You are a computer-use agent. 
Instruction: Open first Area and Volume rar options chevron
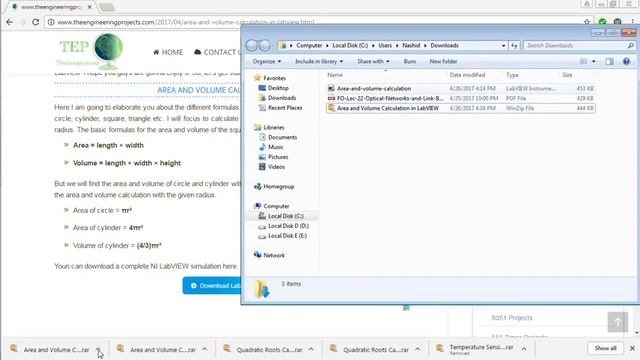(x=98, y=349)
